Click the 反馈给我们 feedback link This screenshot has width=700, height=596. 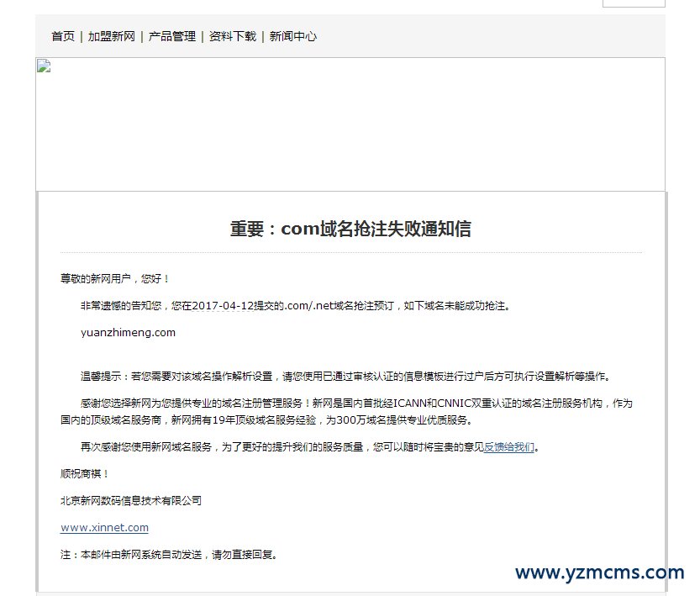[x=509, y=447]
